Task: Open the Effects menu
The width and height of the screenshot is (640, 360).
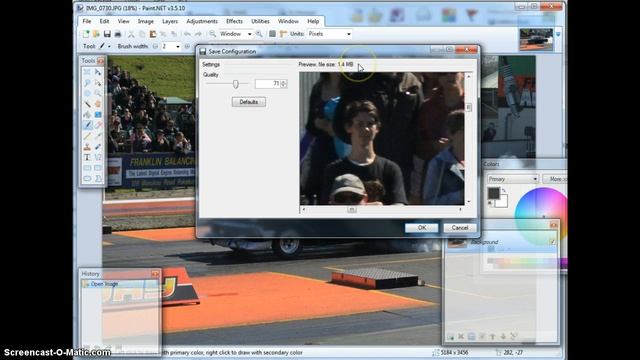Action: click(234, 21)
